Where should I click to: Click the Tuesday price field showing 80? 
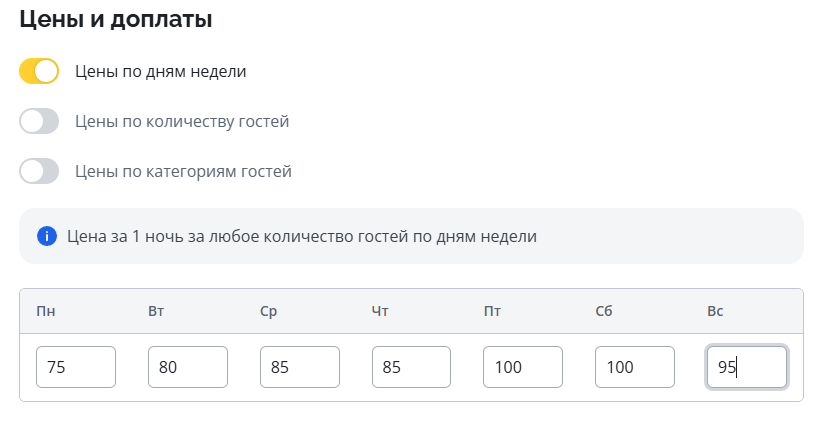pyautogui.click(x=188, y=367)
